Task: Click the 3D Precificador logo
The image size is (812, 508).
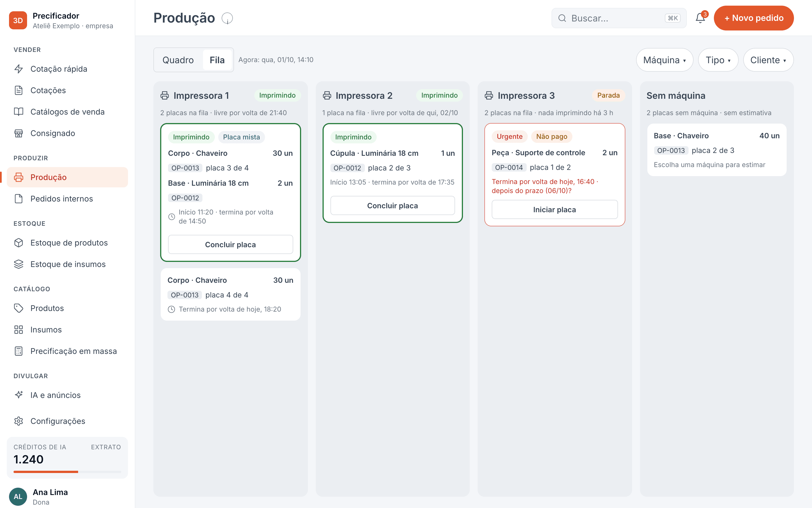Action: (18, 20)
